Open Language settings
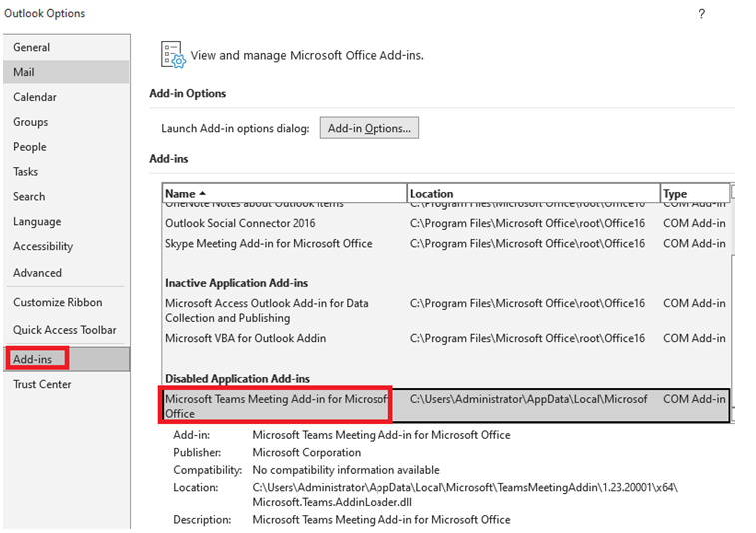Screen dimensions: 756x533 (x=66, y=222)
